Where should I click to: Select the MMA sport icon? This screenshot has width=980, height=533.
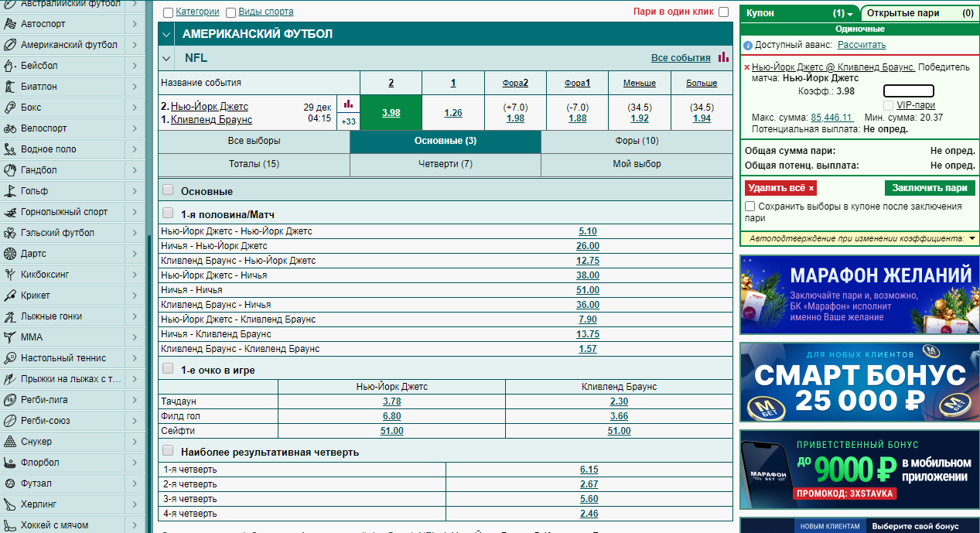pyautogui.click(x=10, y=337)
